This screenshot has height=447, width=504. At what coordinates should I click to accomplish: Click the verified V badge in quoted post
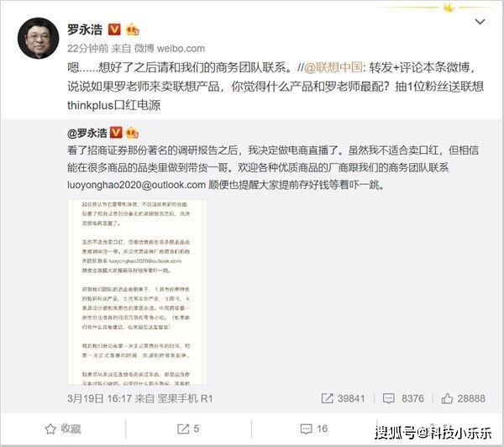click(x=116, y=133)
